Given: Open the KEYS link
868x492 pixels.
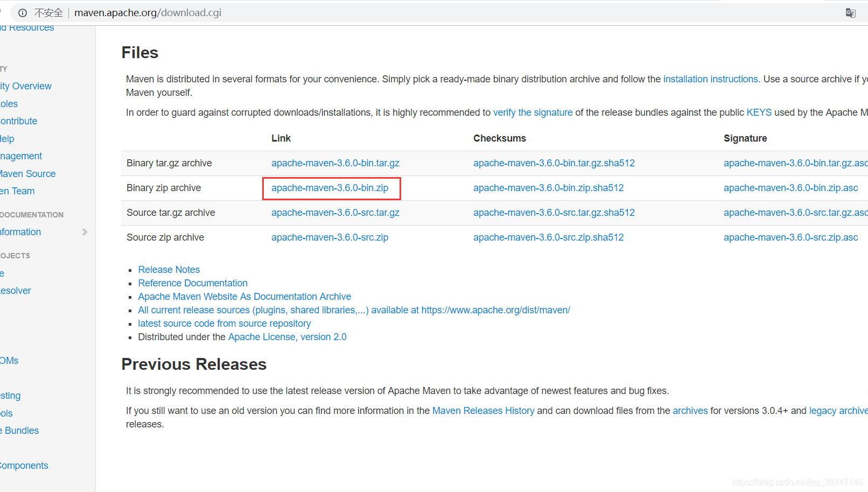Looking at the screenshot, I should coord(759,113).
